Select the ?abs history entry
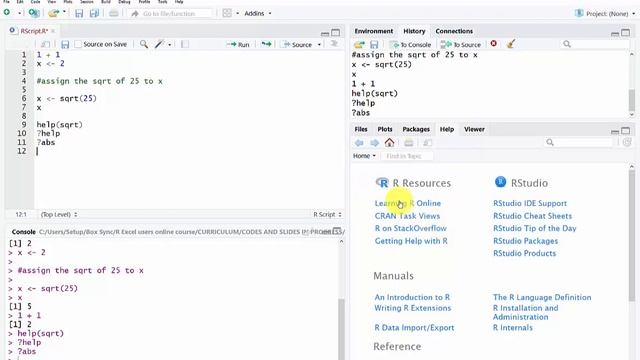Image resolution: width=640 pixels, height=360 pixels. pyautogui.click(x=361, y=113)
